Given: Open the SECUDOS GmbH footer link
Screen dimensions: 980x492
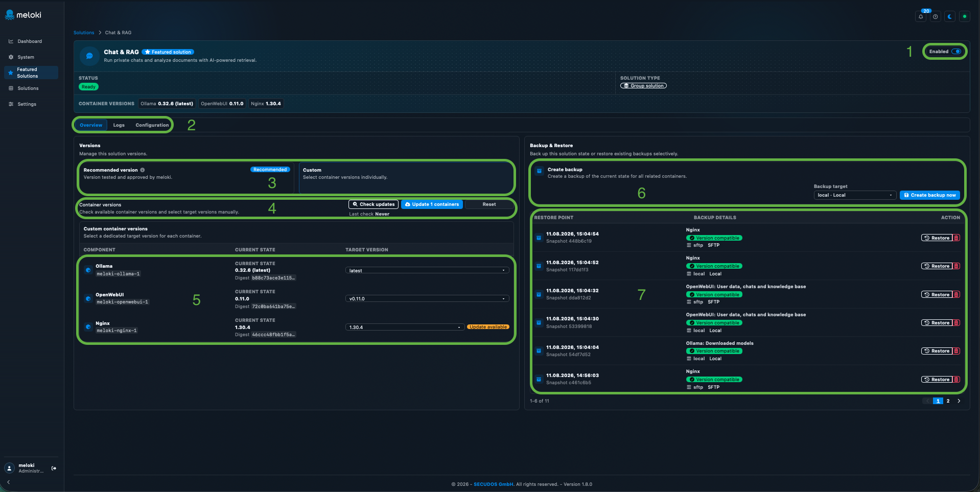Looking at the screenshot, I should [x=494, y=484].
